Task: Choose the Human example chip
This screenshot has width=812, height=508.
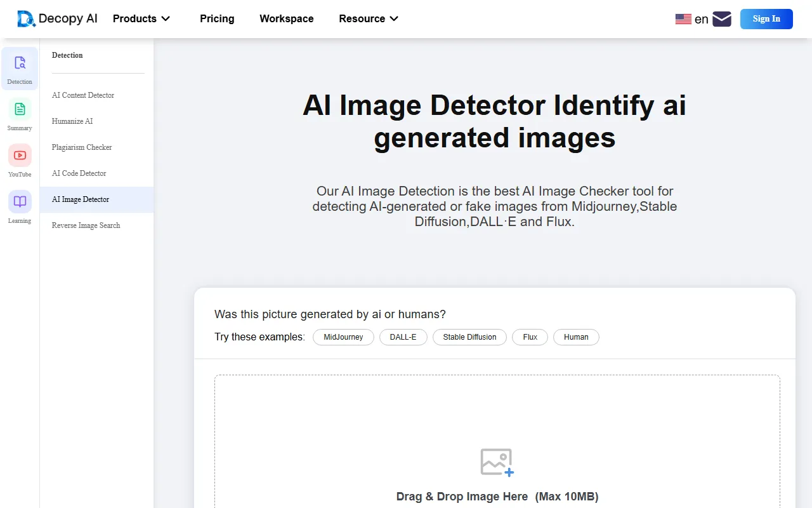Action: [576, 337]
